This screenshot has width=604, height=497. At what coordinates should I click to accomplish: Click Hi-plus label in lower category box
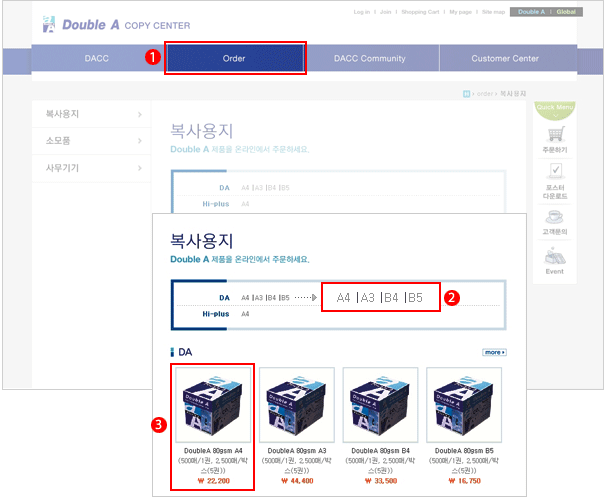point(216,314)
